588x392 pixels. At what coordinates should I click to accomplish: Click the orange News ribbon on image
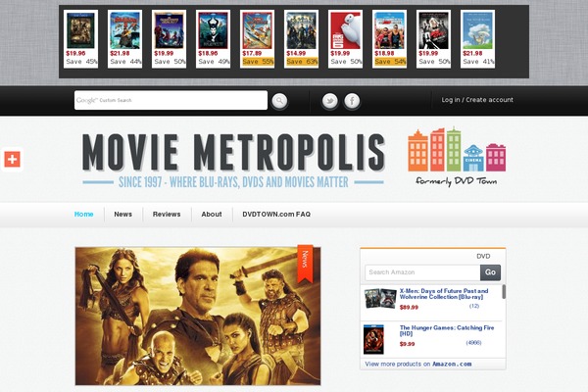tap(305, 265)
